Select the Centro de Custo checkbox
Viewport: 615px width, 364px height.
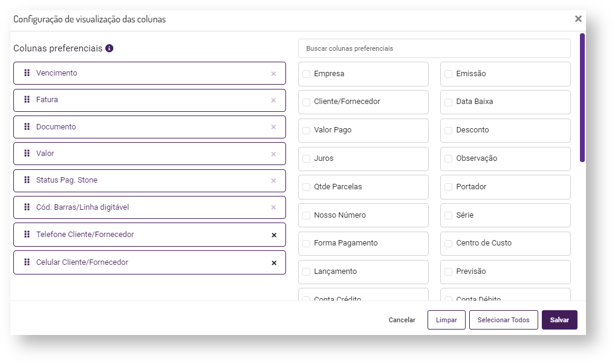click(449, 244)
